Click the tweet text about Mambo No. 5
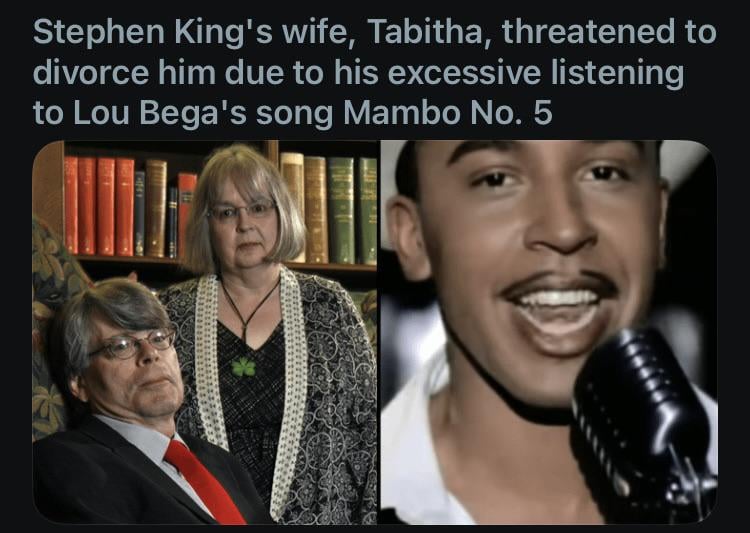This screenshot has height=533, width=750. coord(375,72)
